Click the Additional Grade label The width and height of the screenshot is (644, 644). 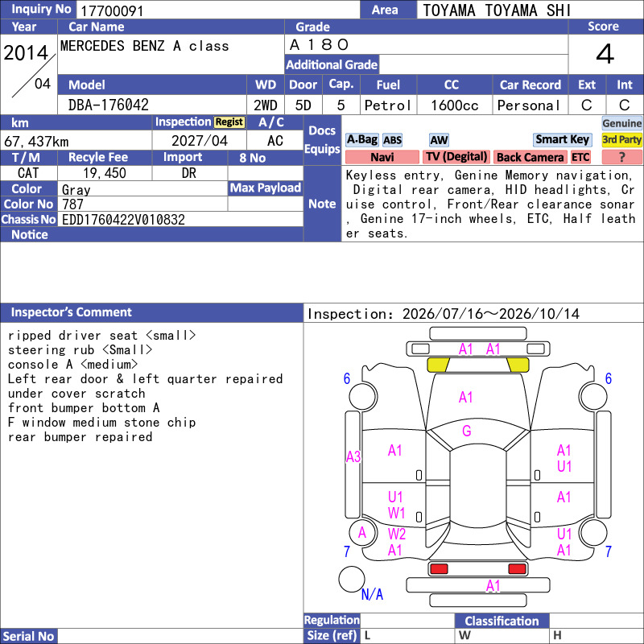click(x=332, y=64)
